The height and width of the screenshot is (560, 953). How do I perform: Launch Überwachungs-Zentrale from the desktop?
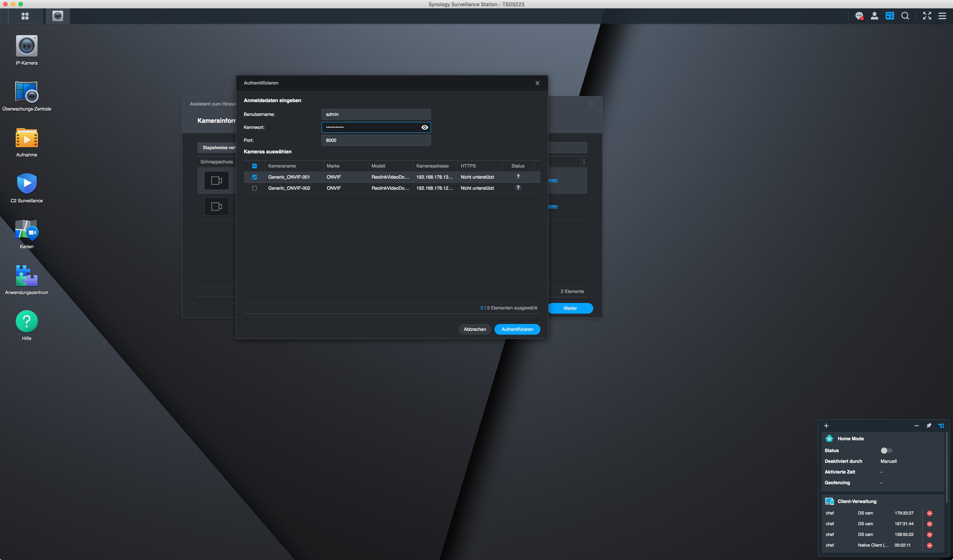point(26,92)
